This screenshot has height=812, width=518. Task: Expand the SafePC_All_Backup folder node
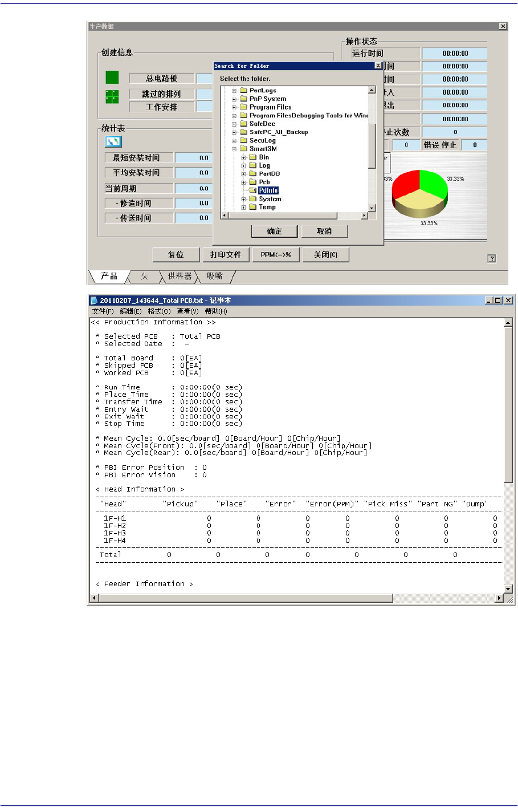click(x=234, y=132)
